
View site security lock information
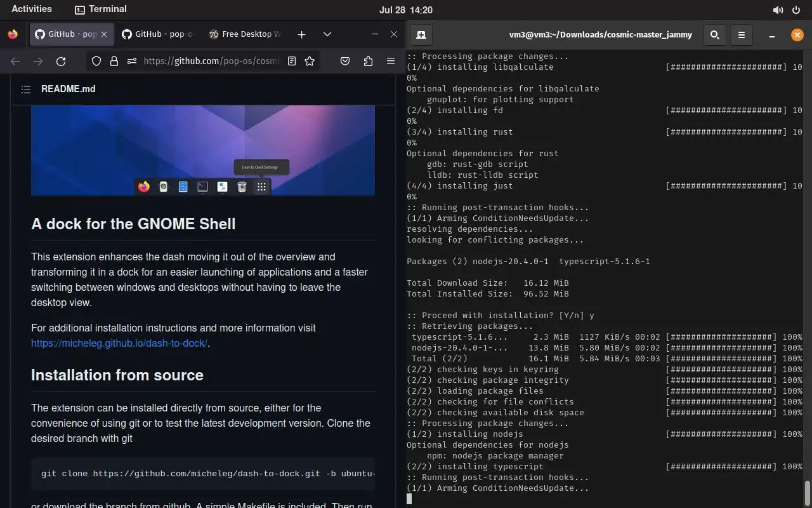click(x=114, y=61)
